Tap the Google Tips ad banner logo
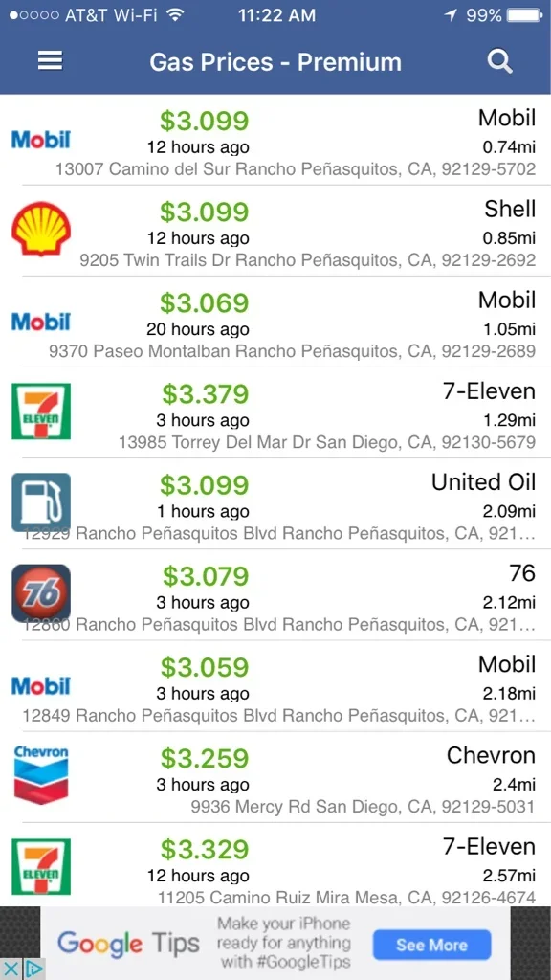 pyautogui.click(x=128, y=943)
